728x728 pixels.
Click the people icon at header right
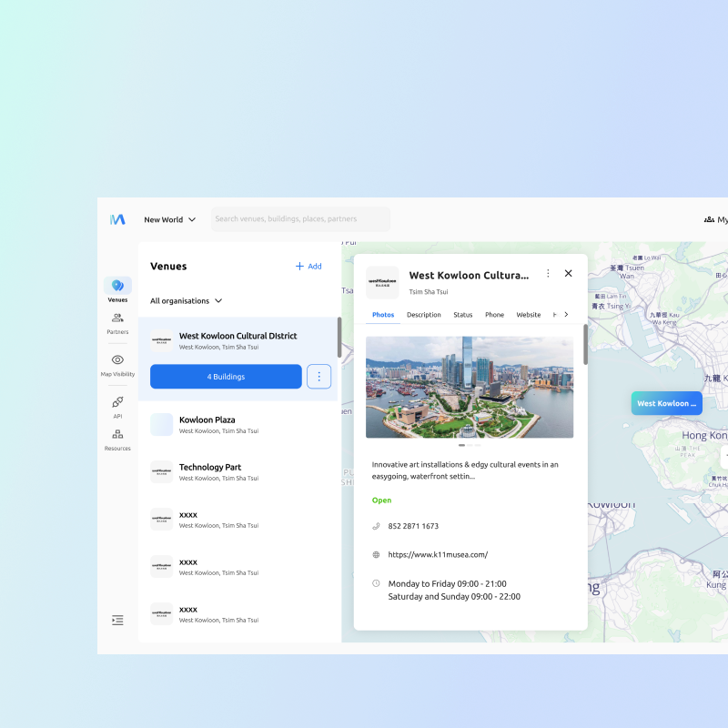click(709, 219)
